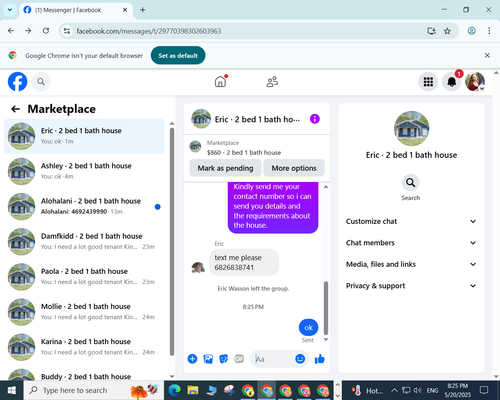Open volume control in system tray
Viewport: 500px width, 400px height.
[417, 390]
